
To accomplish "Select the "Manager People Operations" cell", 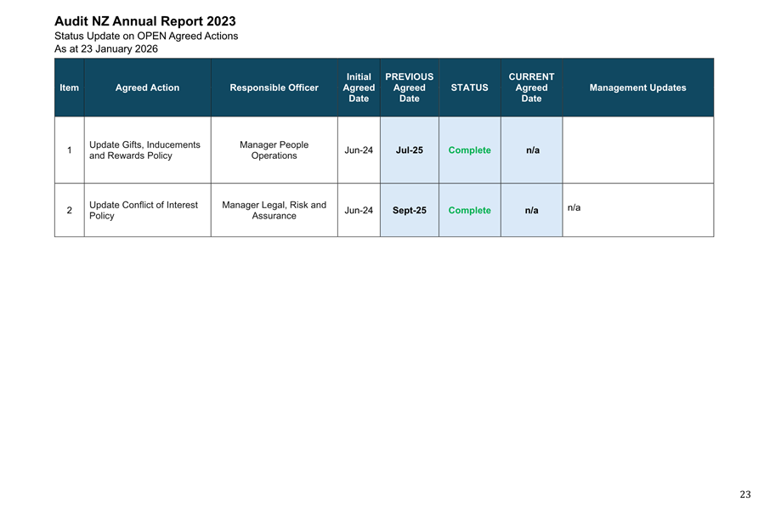I will tap(274, 150).
